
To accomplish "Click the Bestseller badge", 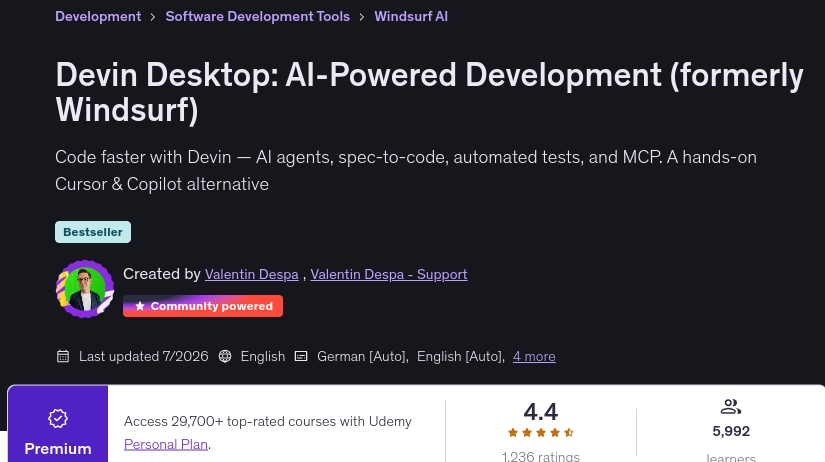I will click(x=93, y=232).
